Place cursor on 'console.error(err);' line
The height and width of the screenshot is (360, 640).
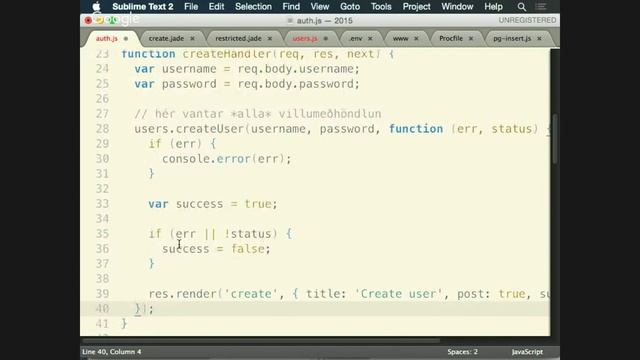pyautogui.click(x=227, y=159)
